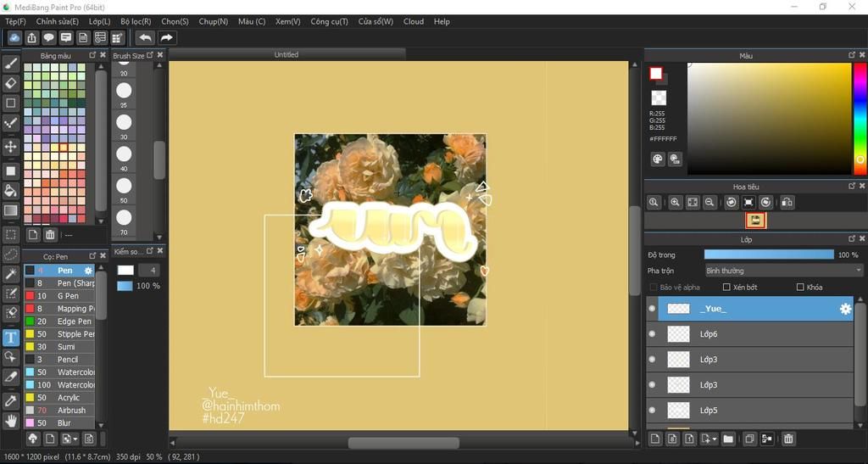Select the Gradient tool

coord(10,210)
